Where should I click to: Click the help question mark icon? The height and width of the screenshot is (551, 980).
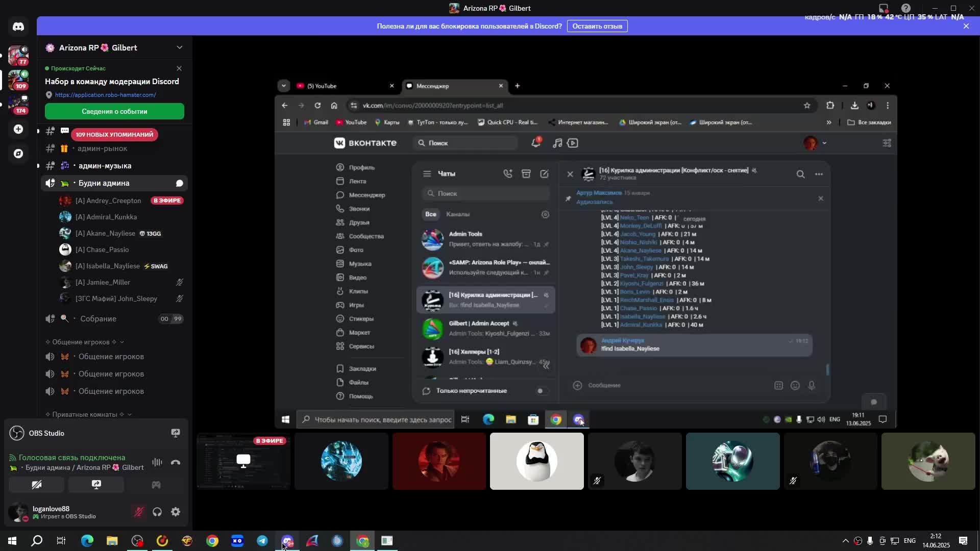click(x=906, y=8)
